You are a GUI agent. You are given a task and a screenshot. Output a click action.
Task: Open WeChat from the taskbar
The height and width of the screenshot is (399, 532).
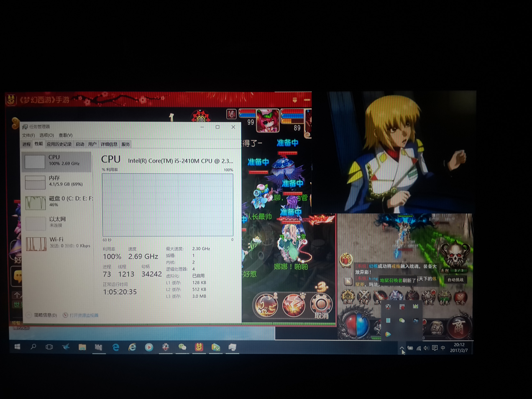coord(182,347)
